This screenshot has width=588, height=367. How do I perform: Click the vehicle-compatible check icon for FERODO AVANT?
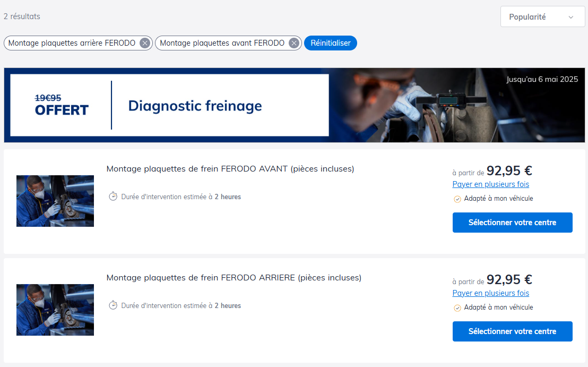tap(457, 199)
